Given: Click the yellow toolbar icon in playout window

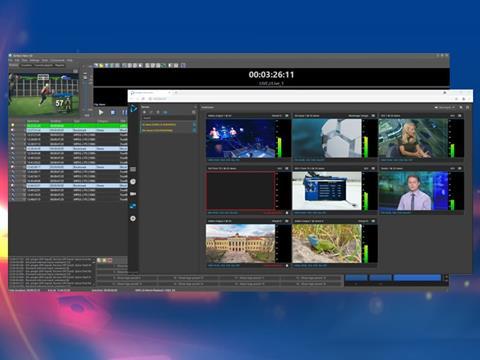Looking at the screenshot, I should (x=101, y=65).
